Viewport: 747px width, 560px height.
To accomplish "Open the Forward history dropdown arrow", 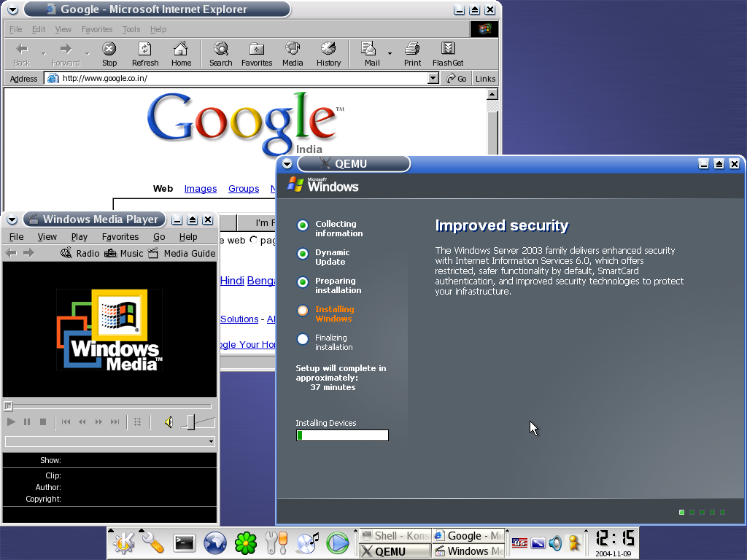I will [x=88, y=53].
